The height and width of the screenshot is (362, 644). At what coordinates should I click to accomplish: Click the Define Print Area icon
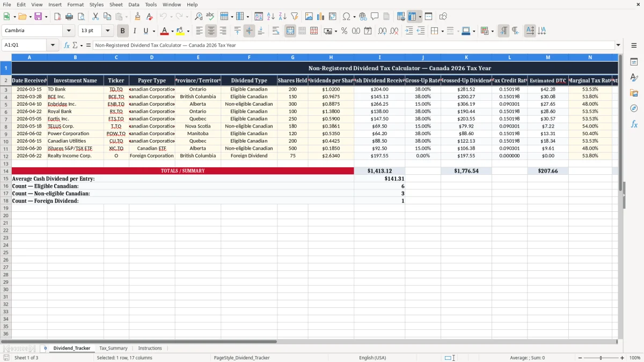(401, 17)
